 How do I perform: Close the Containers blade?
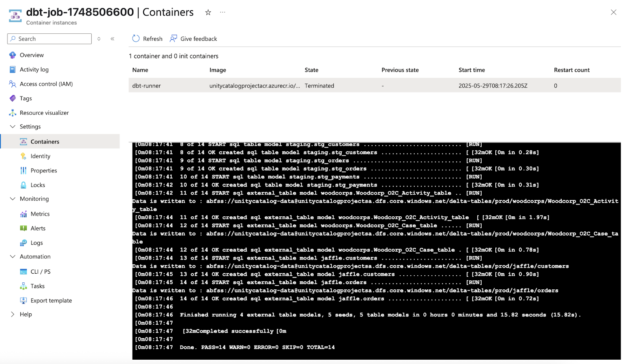613,12
